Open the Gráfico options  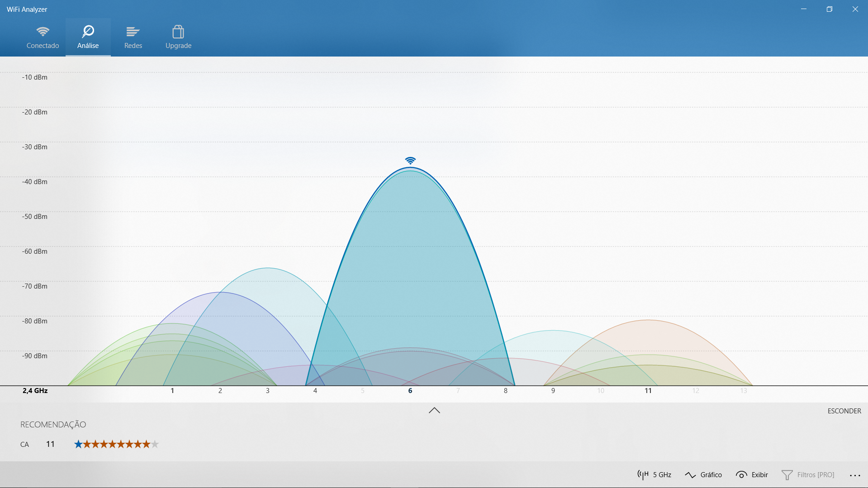click(703, 474)
